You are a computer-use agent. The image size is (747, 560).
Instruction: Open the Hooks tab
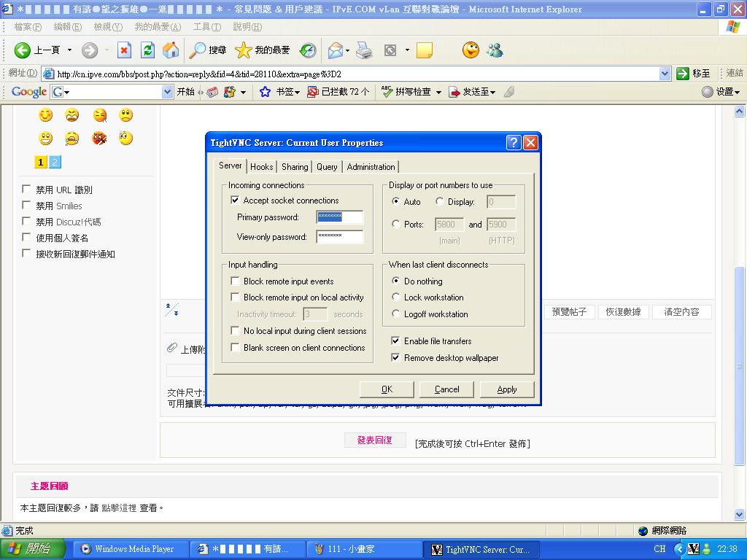point(262,167)
